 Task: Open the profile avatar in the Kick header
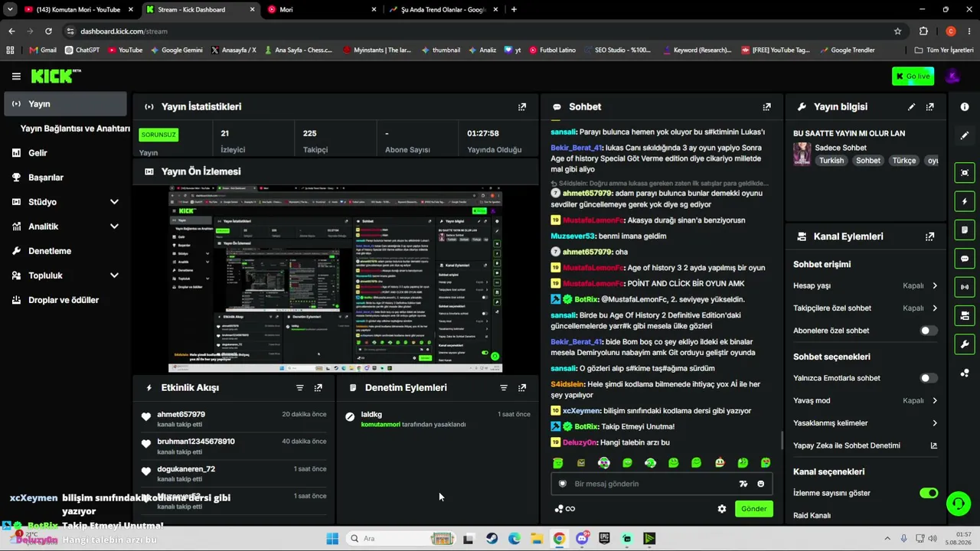click(x=952, y=77)
